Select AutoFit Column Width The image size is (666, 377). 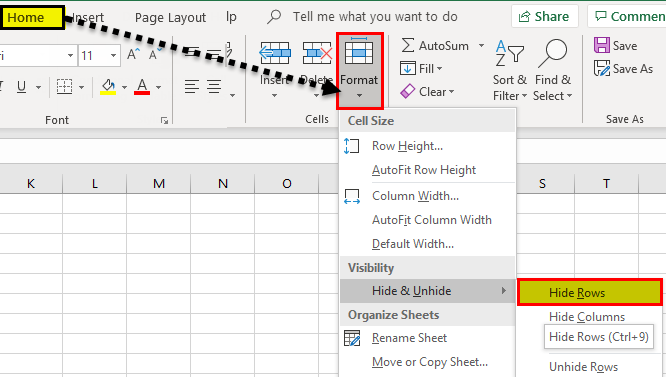(428, 220)
